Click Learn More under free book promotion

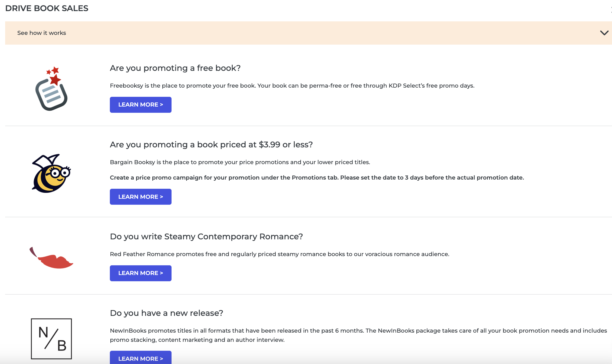click(x=141, y=105)
